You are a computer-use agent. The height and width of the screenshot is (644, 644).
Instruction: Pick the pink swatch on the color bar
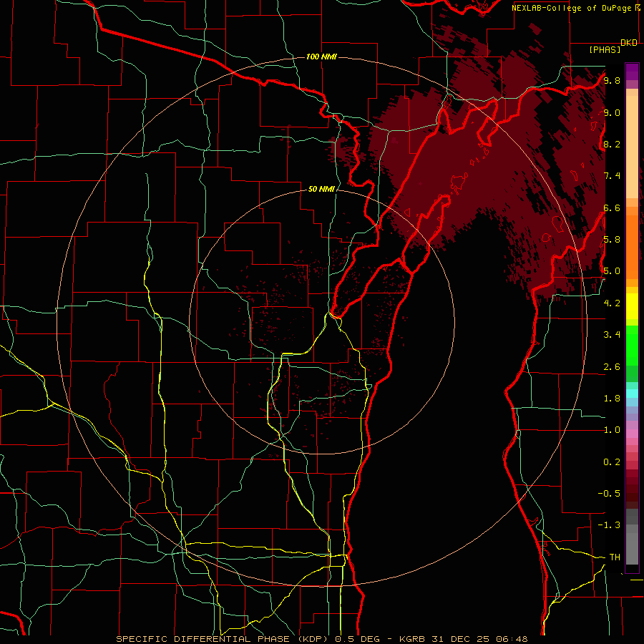[x=632, y=434]
